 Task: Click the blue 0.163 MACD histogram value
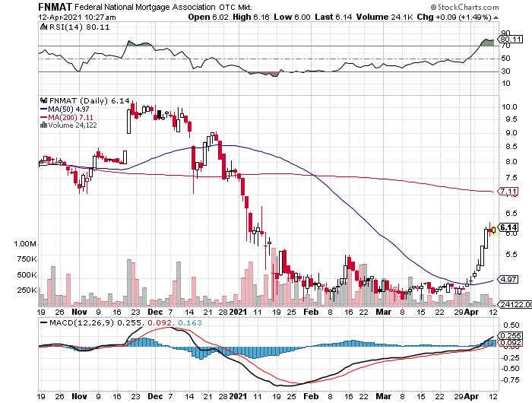pyautogui.click(x=190, y=322)
